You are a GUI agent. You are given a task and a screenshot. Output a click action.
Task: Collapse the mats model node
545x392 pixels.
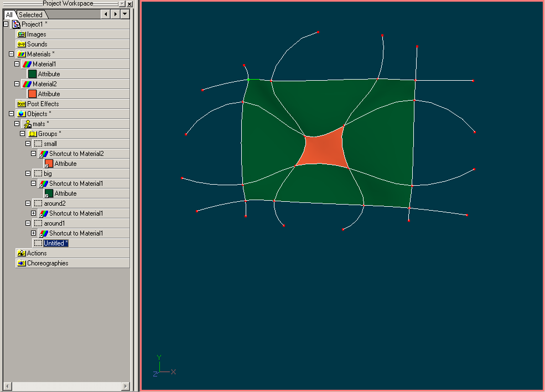[17, 124]
